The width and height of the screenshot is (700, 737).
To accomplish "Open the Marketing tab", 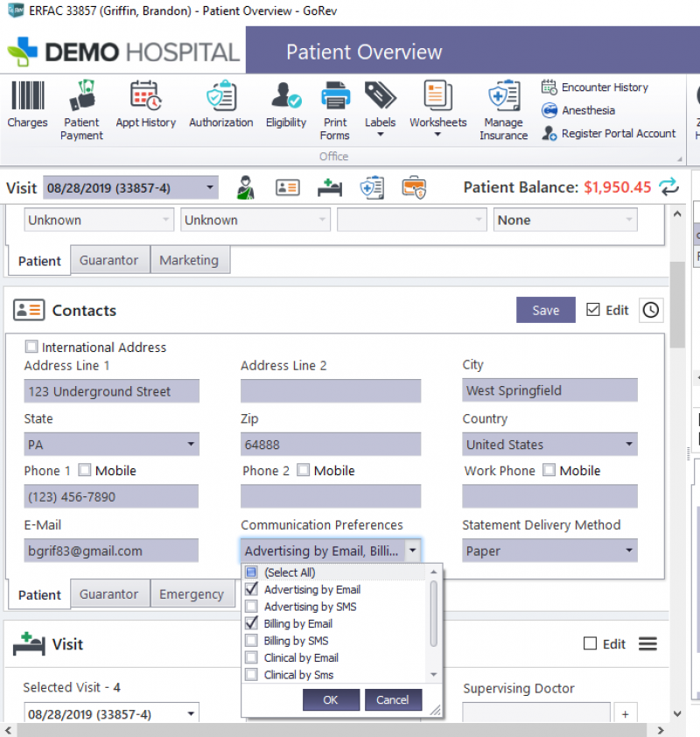I will click(190, 259).
